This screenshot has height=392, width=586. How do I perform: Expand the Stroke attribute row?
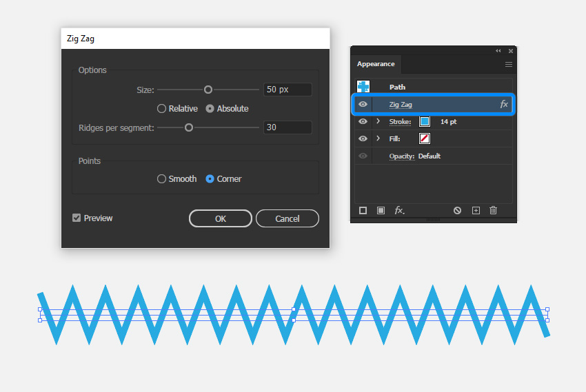click(x=378, y=121)
